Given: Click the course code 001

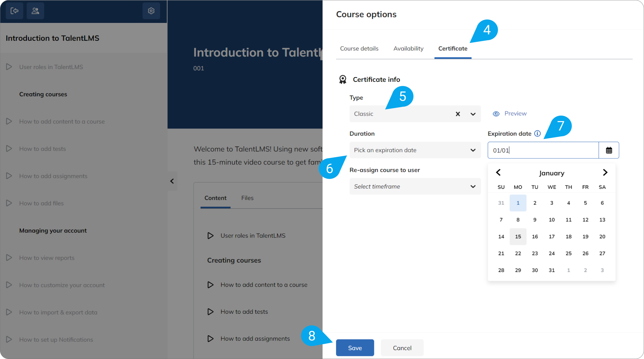Looking at the screenshot, I should 199,68.
